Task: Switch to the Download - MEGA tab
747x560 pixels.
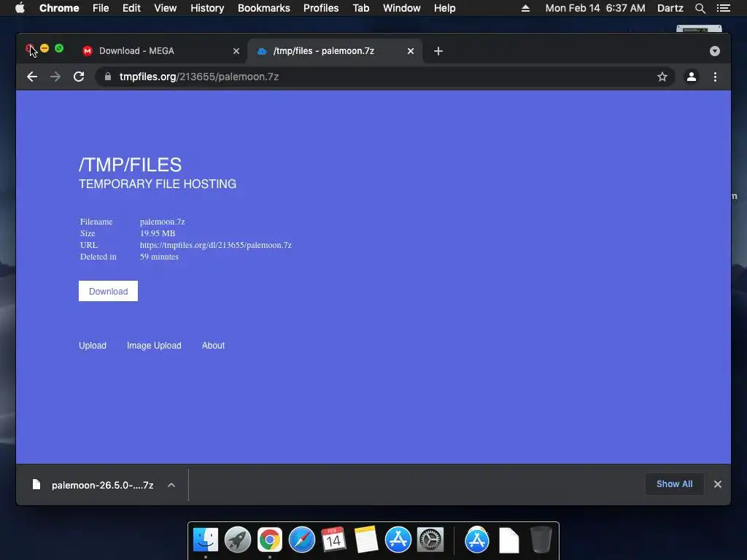Action: 160,51
